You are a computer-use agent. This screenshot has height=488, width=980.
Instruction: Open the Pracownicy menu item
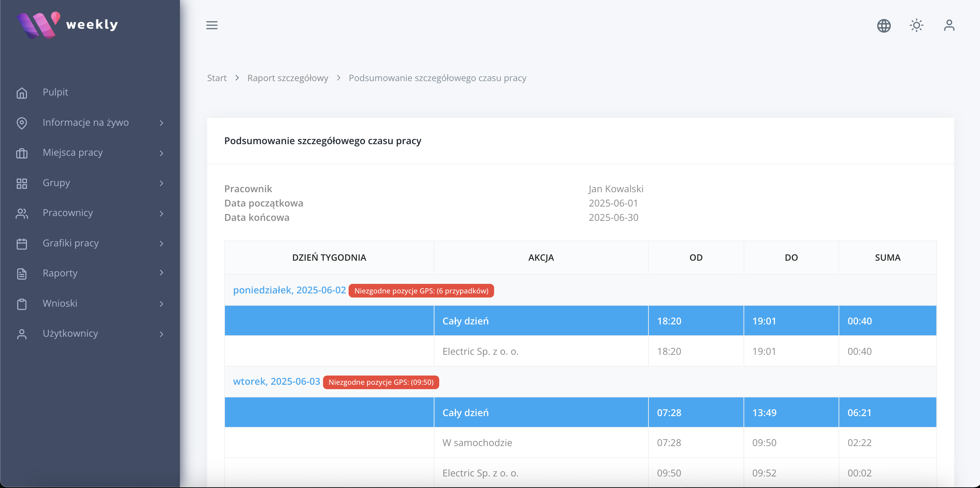coord(68,213)
